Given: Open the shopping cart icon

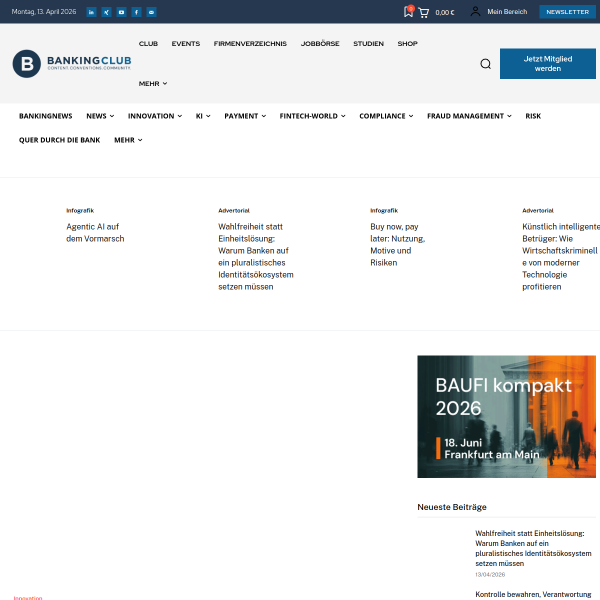Looking at the screenshot, I should [x=424, y=13].
